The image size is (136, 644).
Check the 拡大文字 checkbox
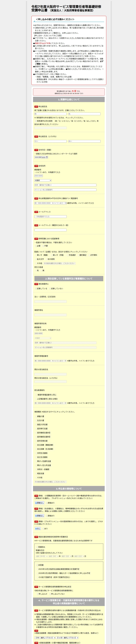tap(36, 259)
